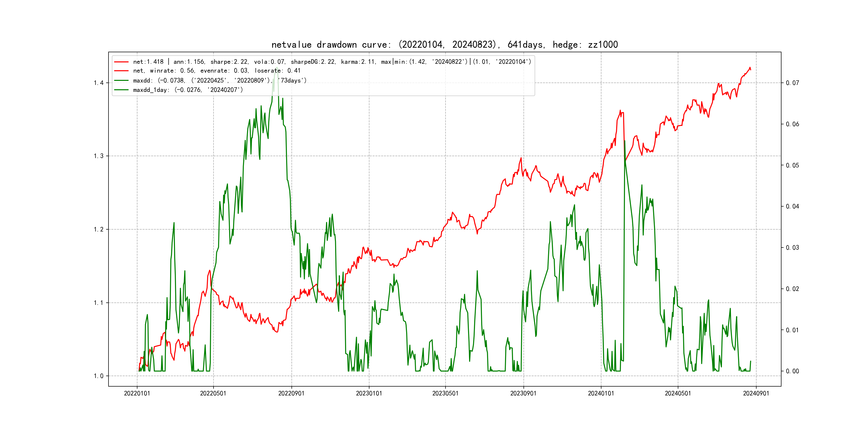Click the green swatch beside maxdd_1day legend entry
Image resolution: width=868 pixels, height=434 pixels.
(x=121, y=90)
